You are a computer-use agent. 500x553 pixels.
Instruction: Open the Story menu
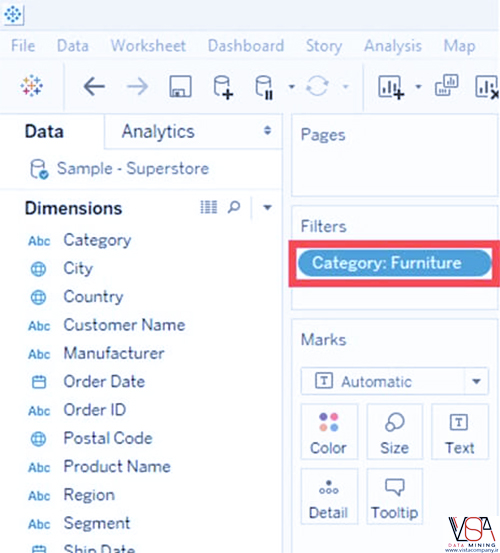pos(324,46)
